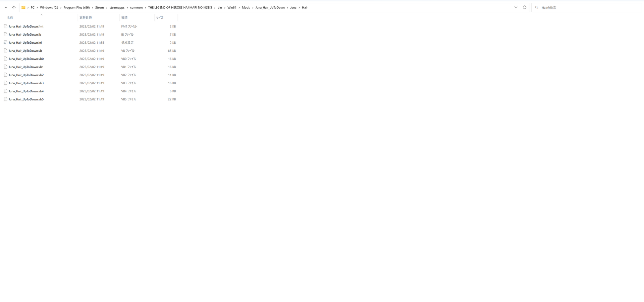Select file Juna_Hair_UpToDown.ib
644x302 pixels.
[25, 34]
